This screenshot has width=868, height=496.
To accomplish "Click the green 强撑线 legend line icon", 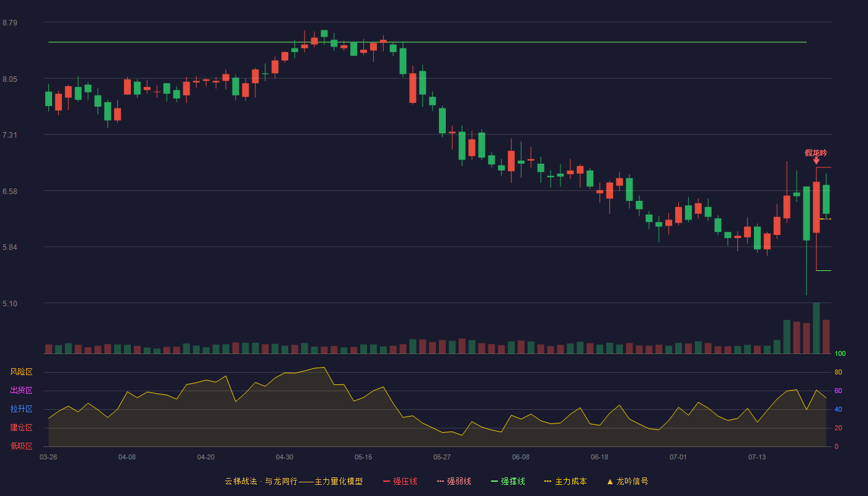I will (x=494, y=481).
